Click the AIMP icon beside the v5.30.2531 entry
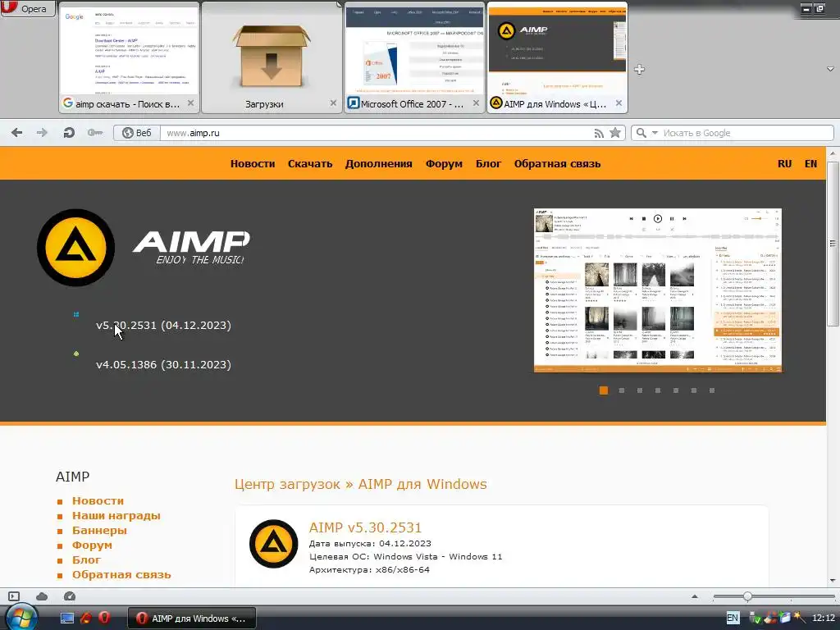Viewport: 840px width, 630px height. click(274, 544)
